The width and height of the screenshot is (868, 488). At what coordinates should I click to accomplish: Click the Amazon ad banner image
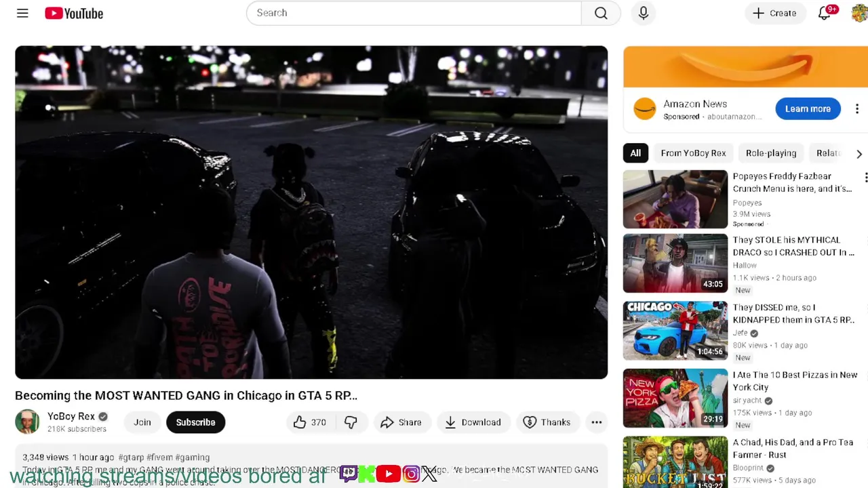(745, 67)
